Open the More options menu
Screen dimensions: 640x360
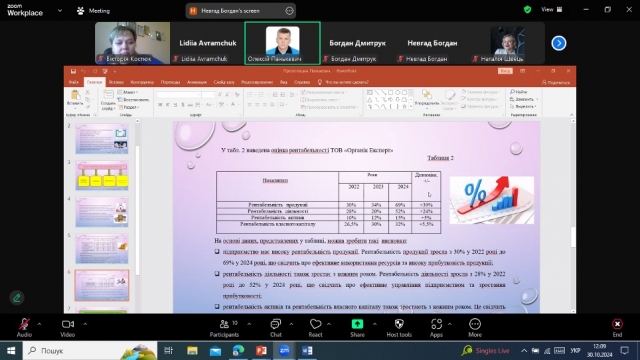[x=475, y=328]
